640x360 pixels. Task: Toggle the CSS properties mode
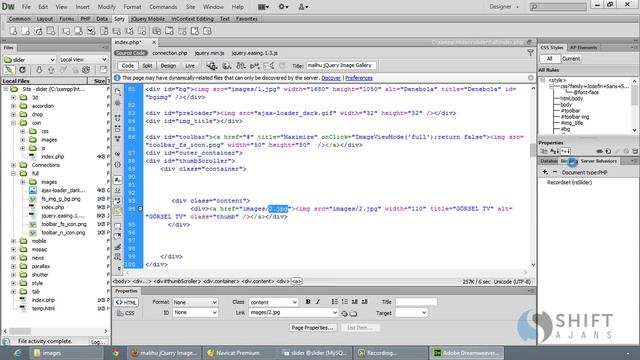(126, 313)
